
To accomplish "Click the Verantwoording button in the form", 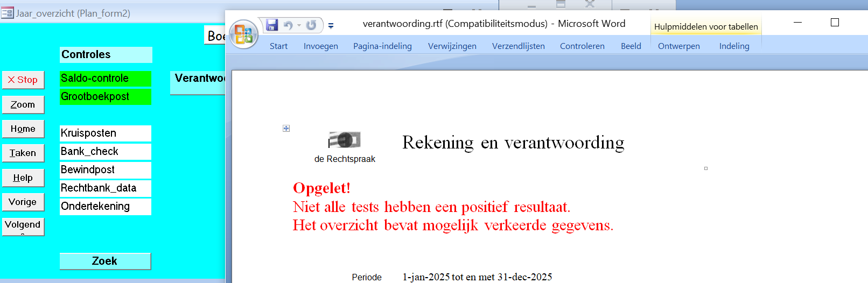I will coord(198,83).
